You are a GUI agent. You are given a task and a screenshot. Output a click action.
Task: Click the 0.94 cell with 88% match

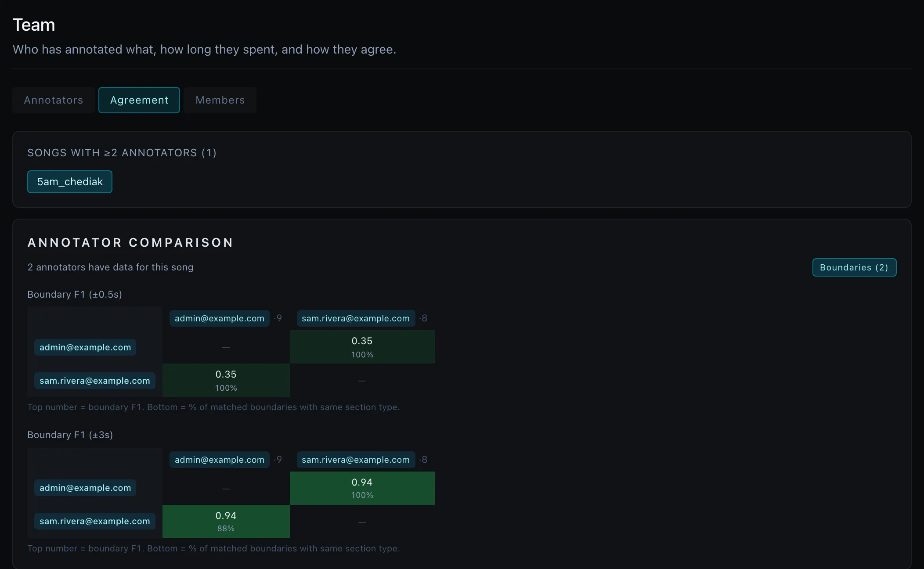226,522
